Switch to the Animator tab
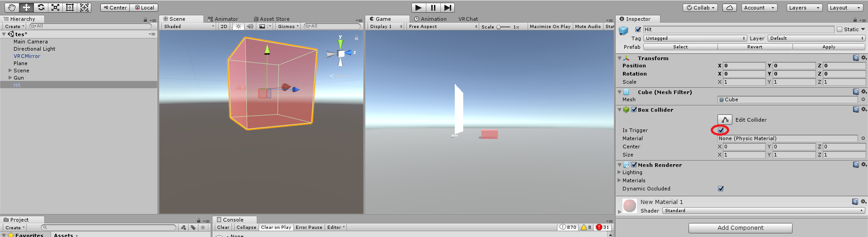This screenshot has height=237, width=868. (x=223, y=19)
